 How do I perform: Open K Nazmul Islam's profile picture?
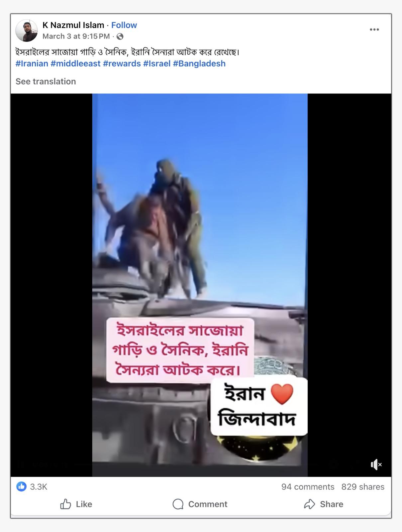(27, 31)
